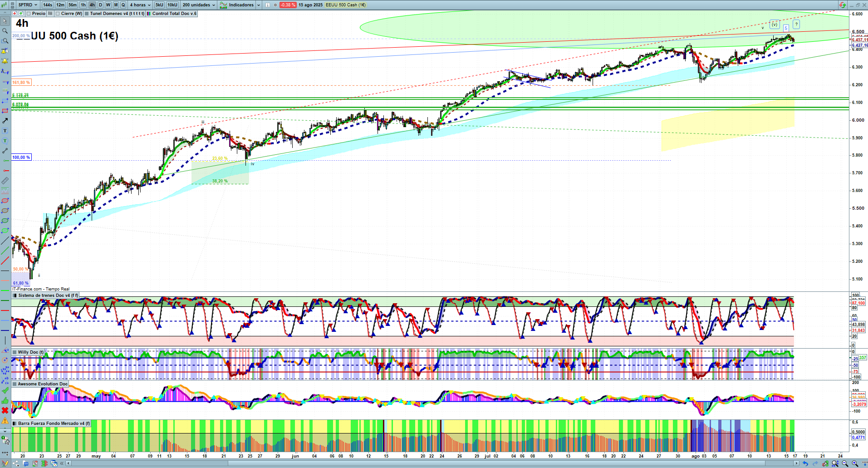
Task: Select the green speech bubble text tool
Action: (5, 141)
